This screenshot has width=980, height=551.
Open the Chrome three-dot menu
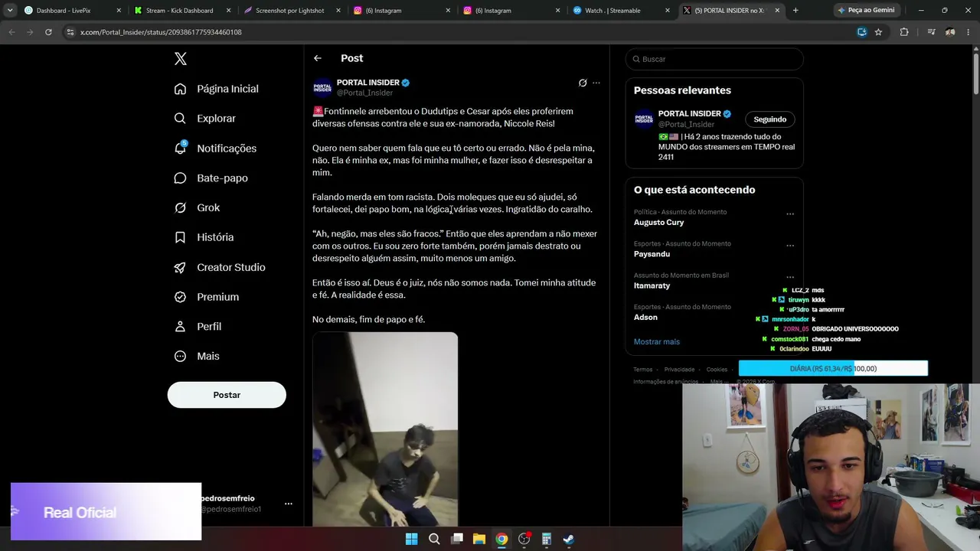click(x=969, y=32)
